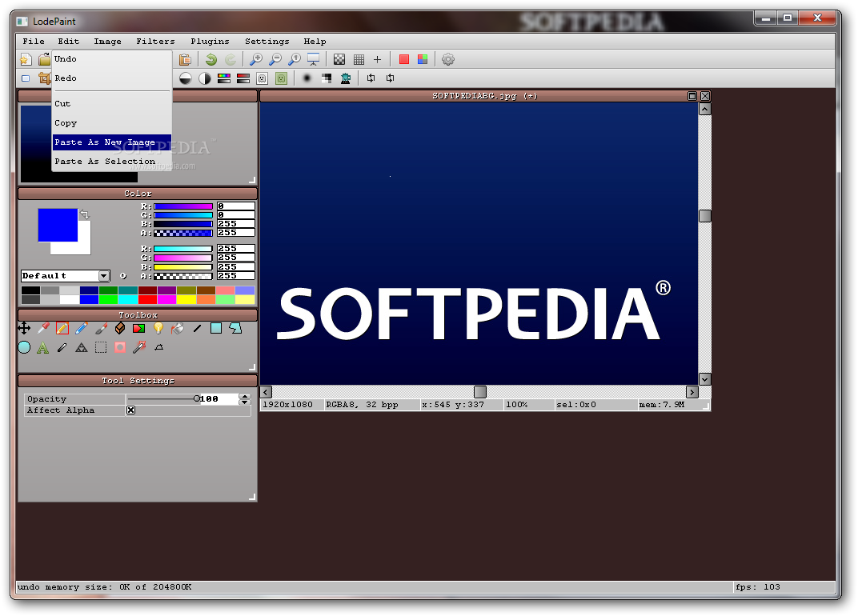Select the red-green color replacer tool
Image resolution: width=858 pixels, height=616 pixels.
click(139, 328)
